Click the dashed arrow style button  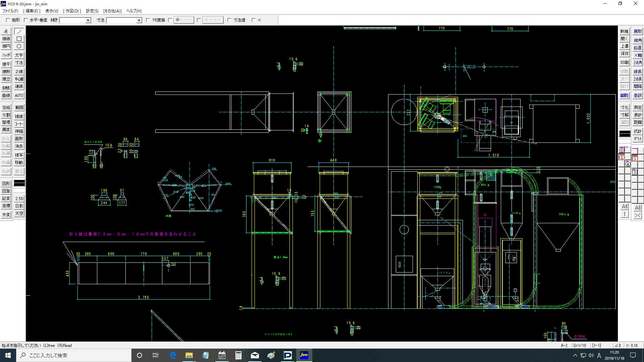[213, 20]
